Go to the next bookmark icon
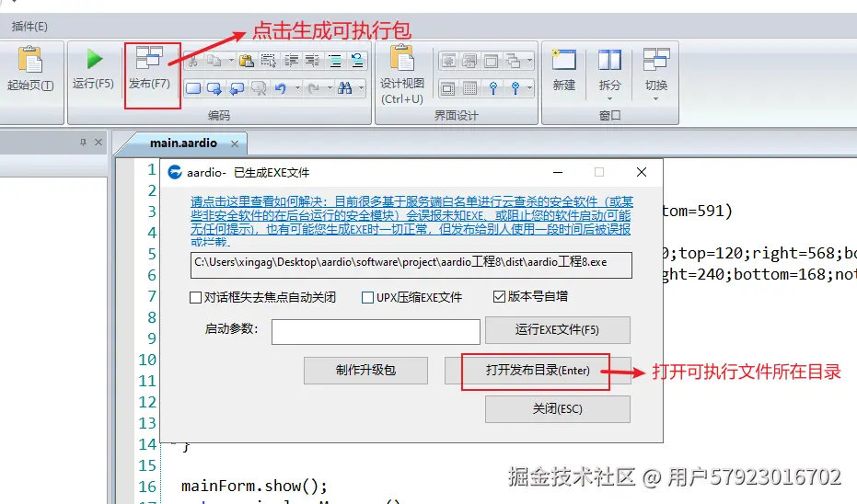 click(x=214, y=88)
